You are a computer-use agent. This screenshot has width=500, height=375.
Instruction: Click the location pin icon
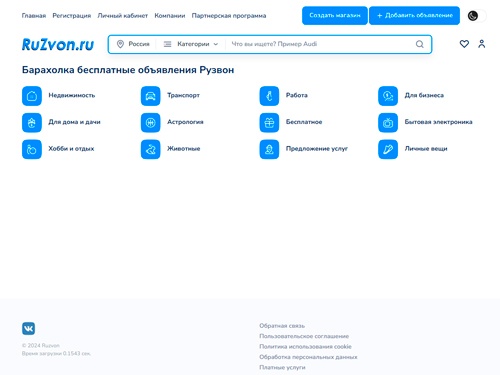[120, 44]
